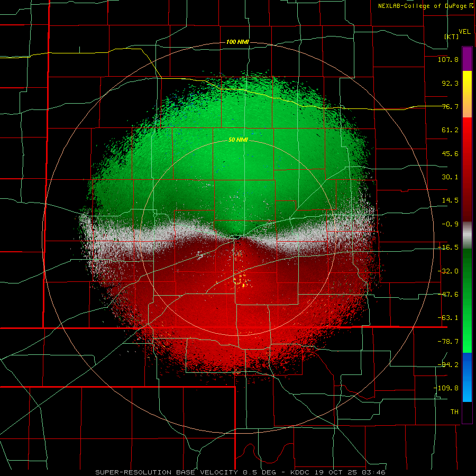This screenshot has height=476, width=476.
Task: Click the 50 NMI range ring label
Action: click(238, 140)
